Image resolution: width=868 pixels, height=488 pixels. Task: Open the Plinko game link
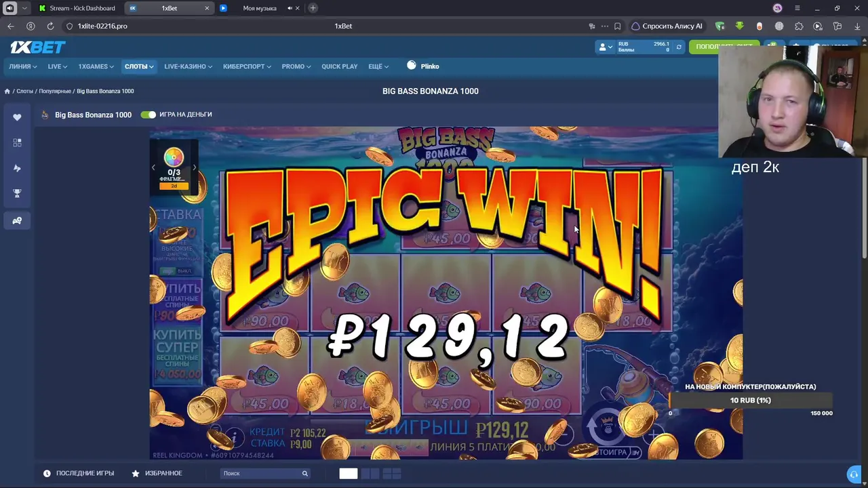tap(423, 66)
